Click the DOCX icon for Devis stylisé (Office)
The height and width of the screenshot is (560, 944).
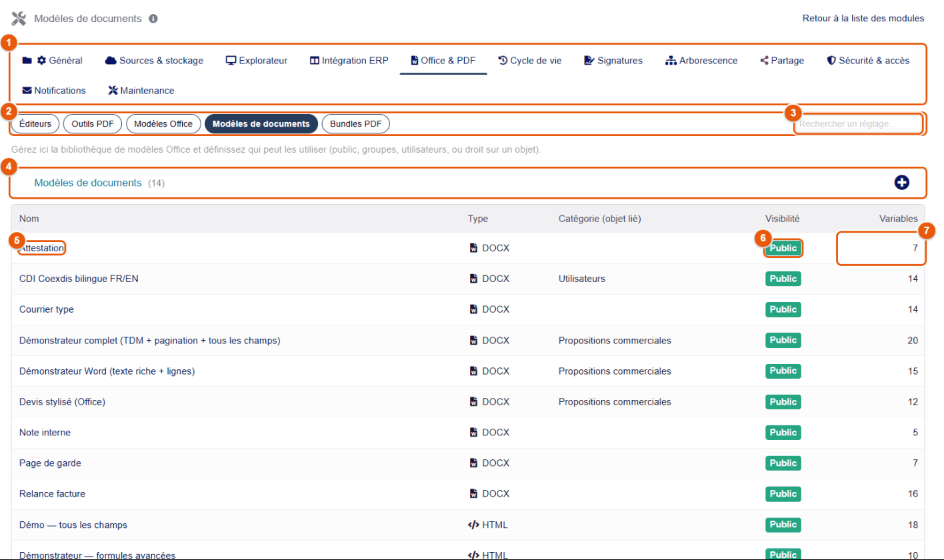coord(473,402)
